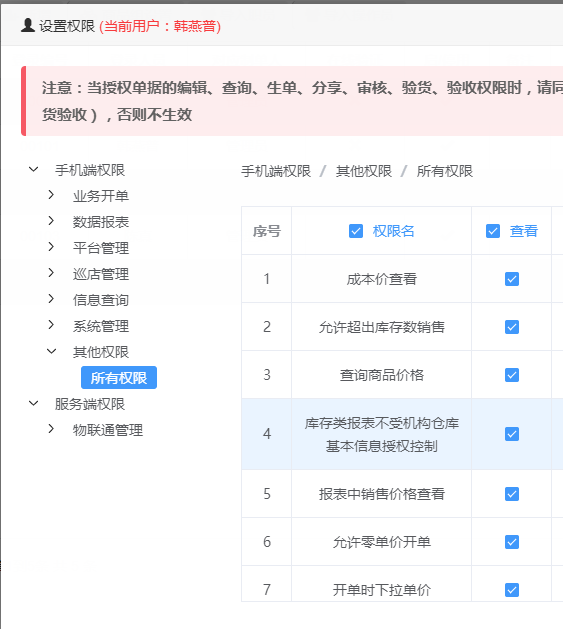The width and height of the screenshot is (563, 629).
Task: Collapse the 其他权限 node
Action: coord(52,351)
